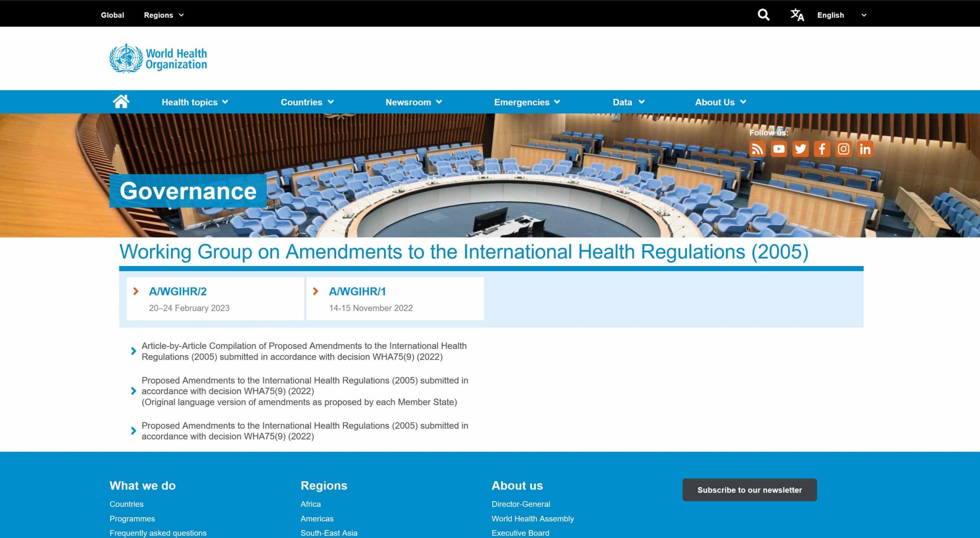The width and height of the screenshot is (980, 538).
Task: Click the Governance banner heading
Action: click(x=188, y=191)
